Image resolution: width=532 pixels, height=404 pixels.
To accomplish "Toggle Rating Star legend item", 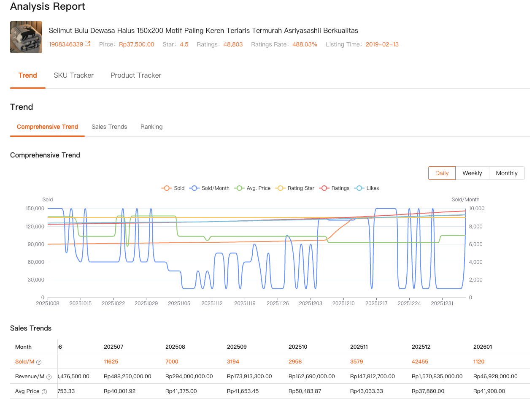I will (295, 188).
